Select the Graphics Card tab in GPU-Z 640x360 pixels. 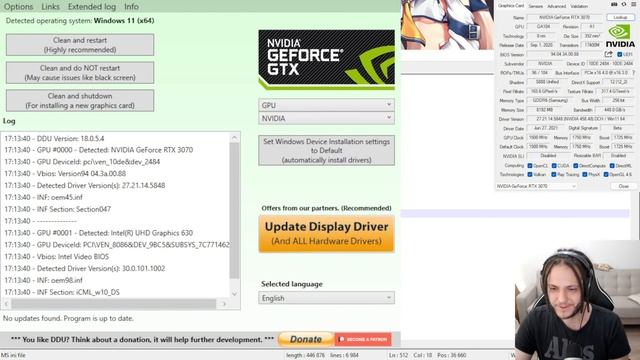(x=511, y=6)
